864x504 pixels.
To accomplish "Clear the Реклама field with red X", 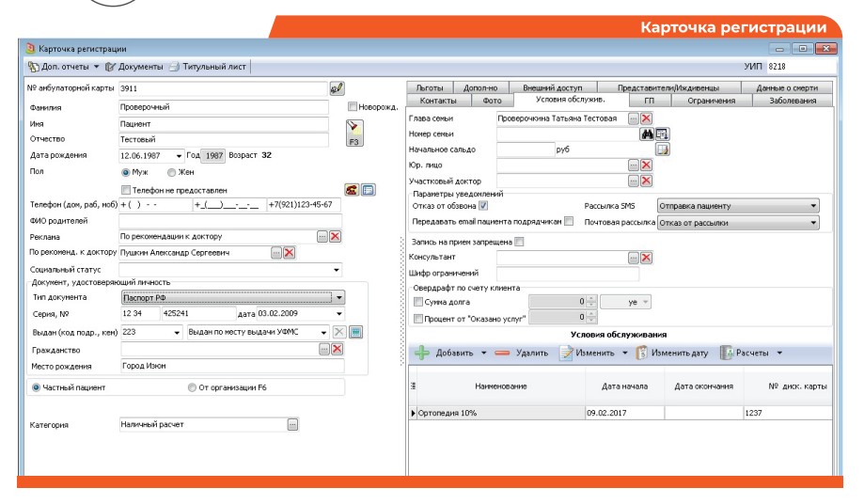I will [x=335, y=236].
